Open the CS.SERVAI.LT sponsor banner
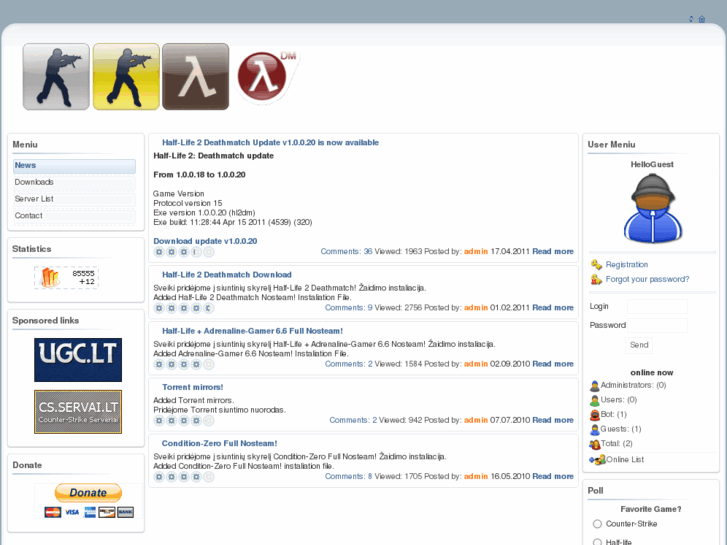The height and width of the screenshot is (545, 727). click(78, 412)
